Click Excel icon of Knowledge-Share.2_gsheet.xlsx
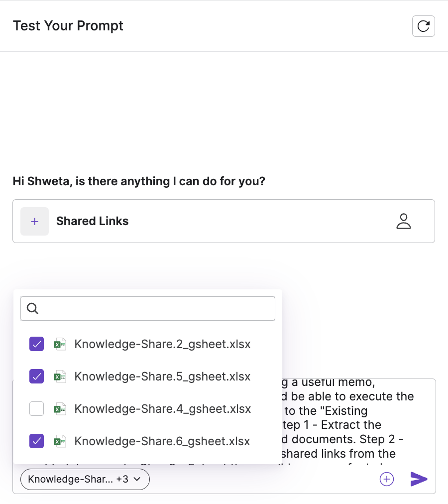This screenshot has width=448, height=504. [60, 344]
